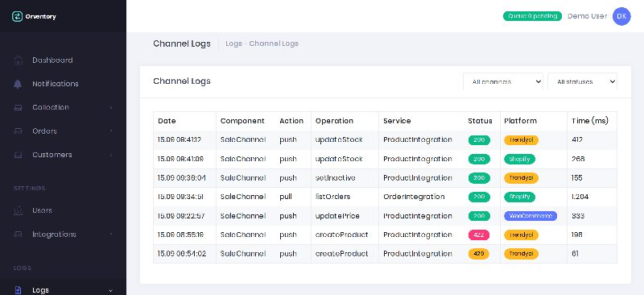Click the 412 time value
This screenshot has width=644, height=295.
[577, 140]
